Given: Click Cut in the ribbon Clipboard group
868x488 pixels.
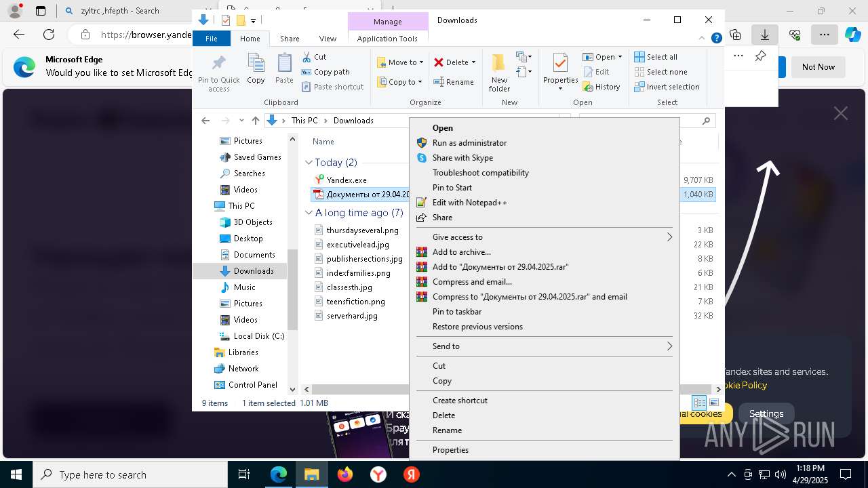Looking at the screenshot, I should point(314,57).
